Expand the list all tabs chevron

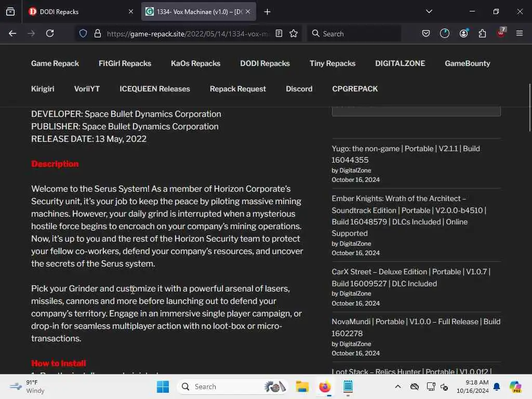(429, 11)
